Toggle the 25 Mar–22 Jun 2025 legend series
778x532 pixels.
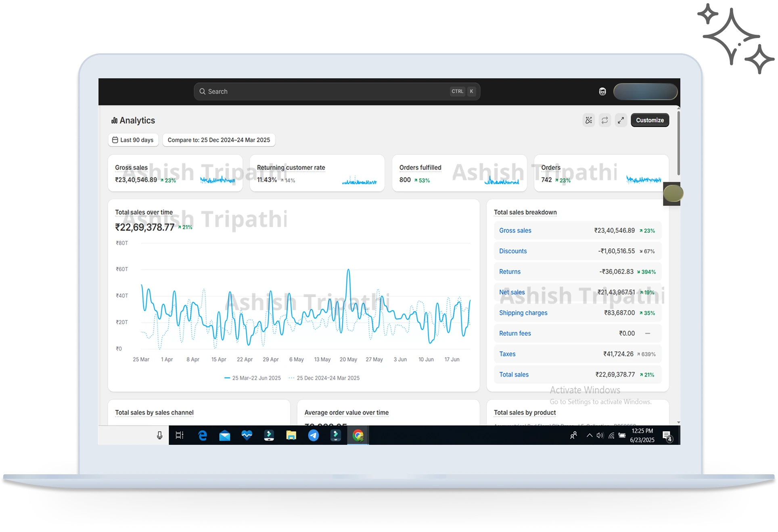click(253, 378)
